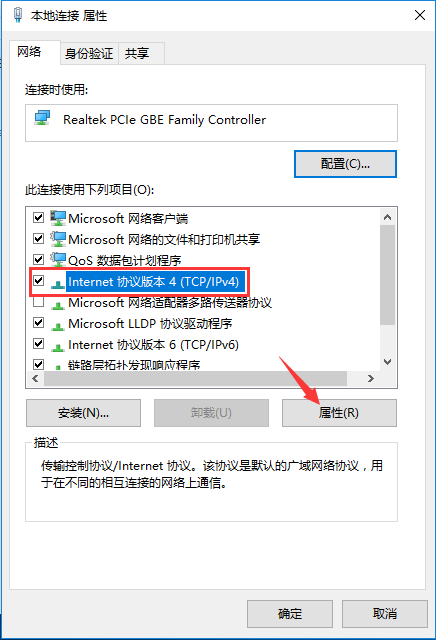
Task: Click the 配置(C)... button
Action: coord(345,164)
